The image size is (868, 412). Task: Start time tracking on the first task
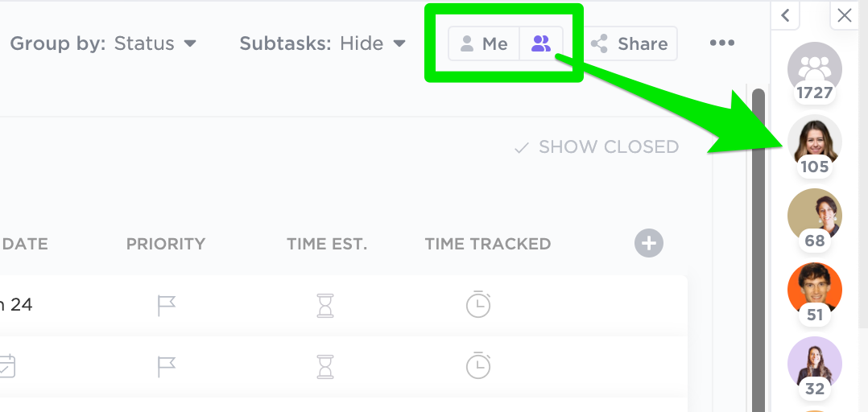pos(478,304)
